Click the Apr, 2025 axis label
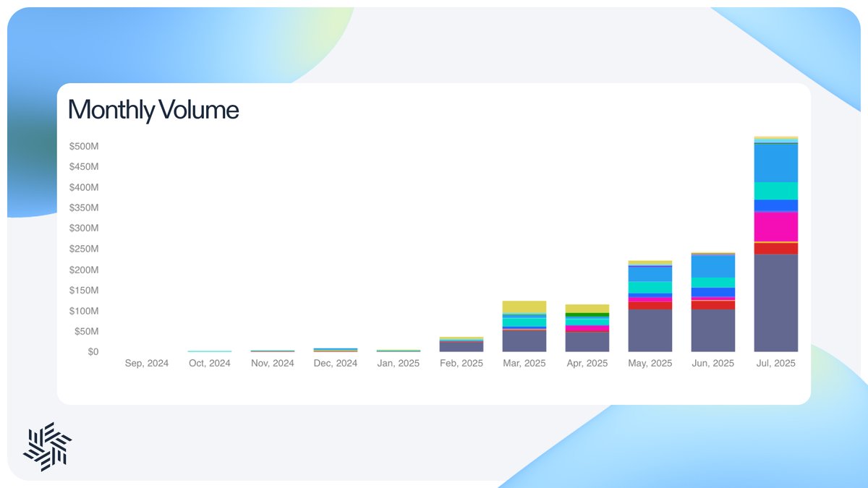 (587, 363)
